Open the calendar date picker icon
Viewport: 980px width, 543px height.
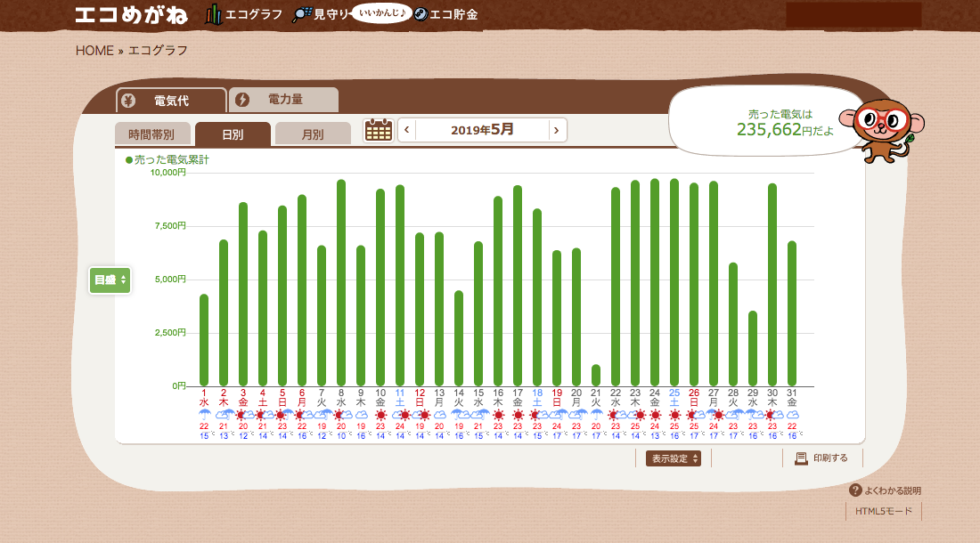tap(378, 131)
